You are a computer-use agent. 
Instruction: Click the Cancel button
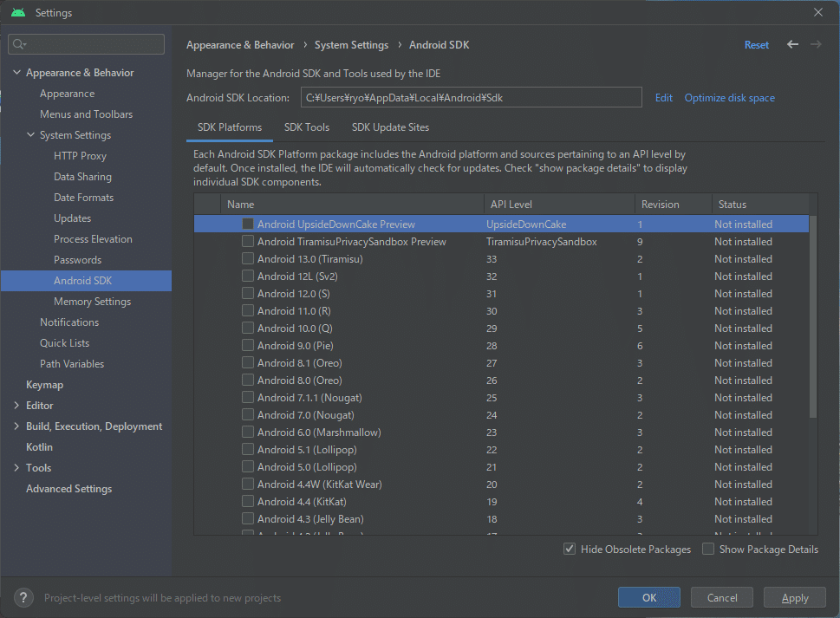(x=721, y=598)
